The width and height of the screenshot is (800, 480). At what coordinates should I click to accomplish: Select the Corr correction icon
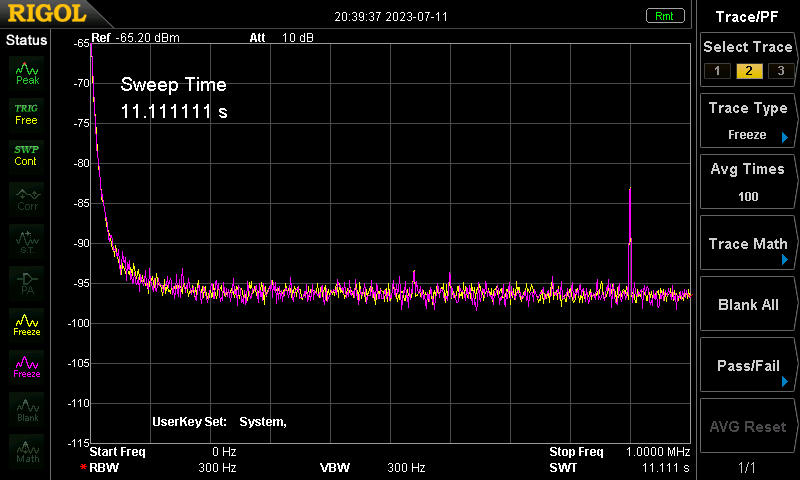[x=27, y=199]
